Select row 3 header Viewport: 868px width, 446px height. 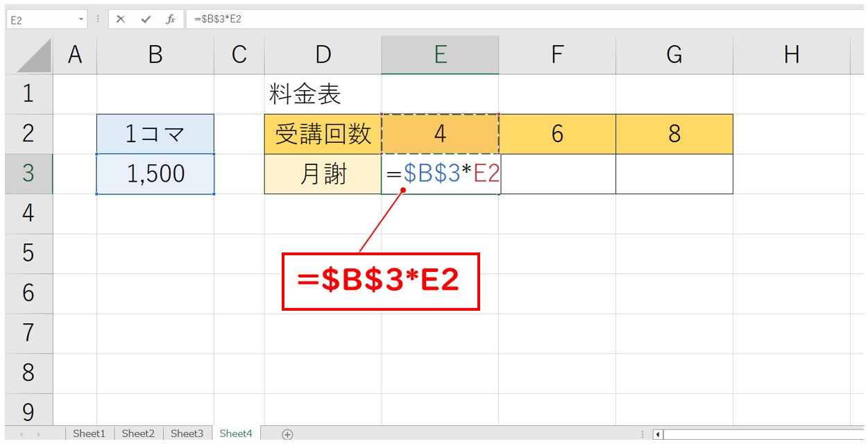pyautogui.click(x=28, y=174)
